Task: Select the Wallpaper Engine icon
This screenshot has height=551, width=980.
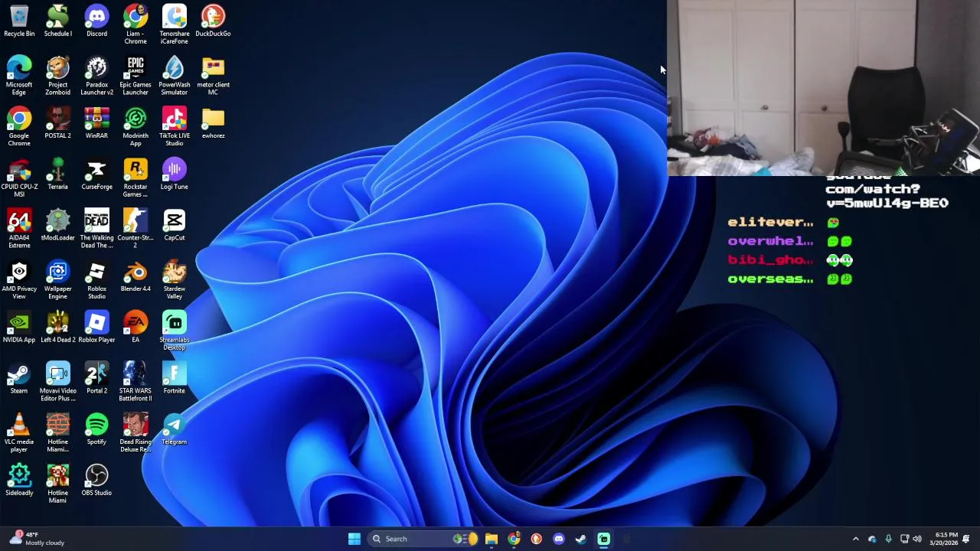Action: tap(57, 280)
